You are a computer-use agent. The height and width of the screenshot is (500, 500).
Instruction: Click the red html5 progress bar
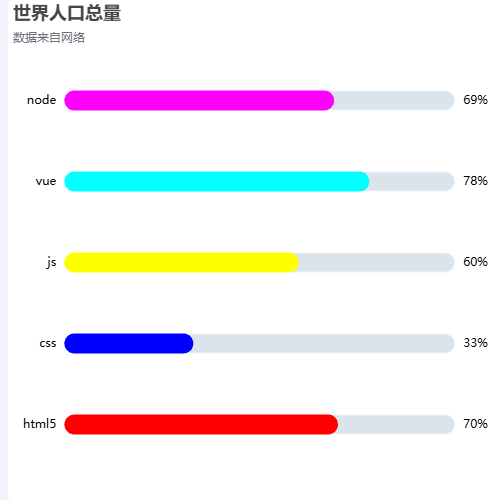[201, 424]
